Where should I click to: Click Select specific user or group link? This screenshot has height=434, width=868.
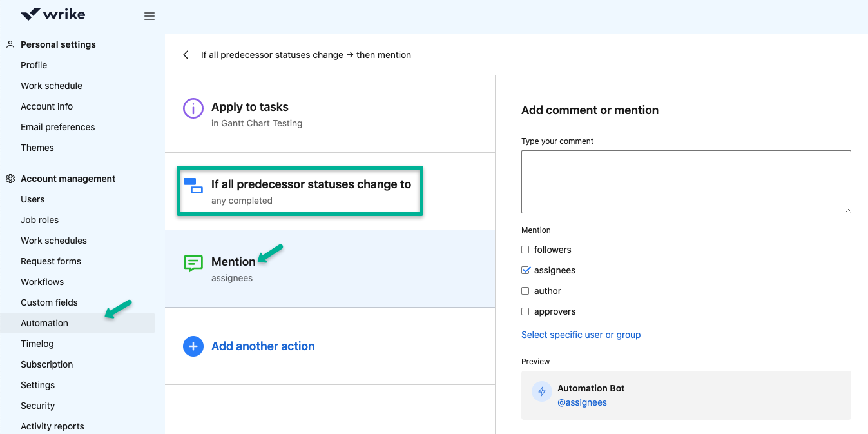(581, 335)
